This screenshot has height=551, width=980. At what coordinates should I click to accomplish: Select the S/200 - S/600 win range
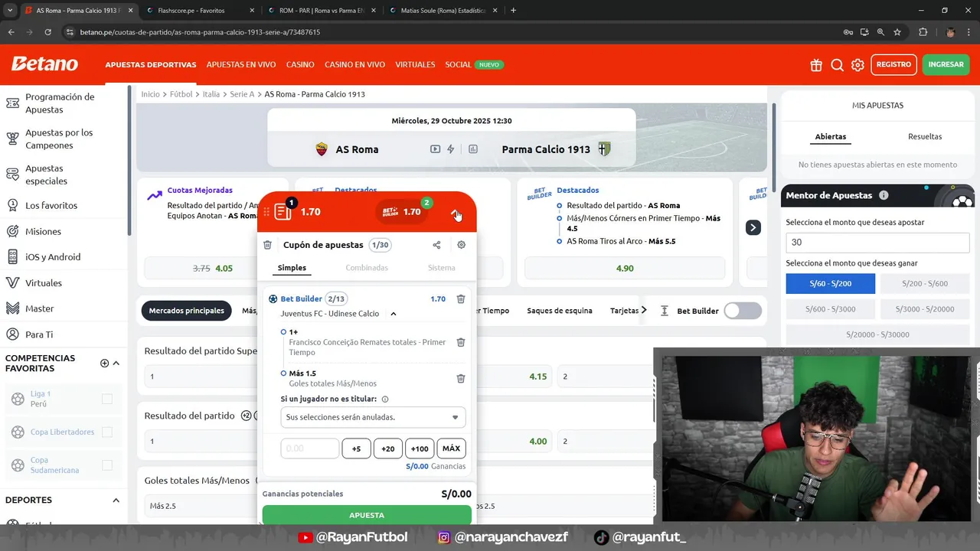tap(925, 283)
